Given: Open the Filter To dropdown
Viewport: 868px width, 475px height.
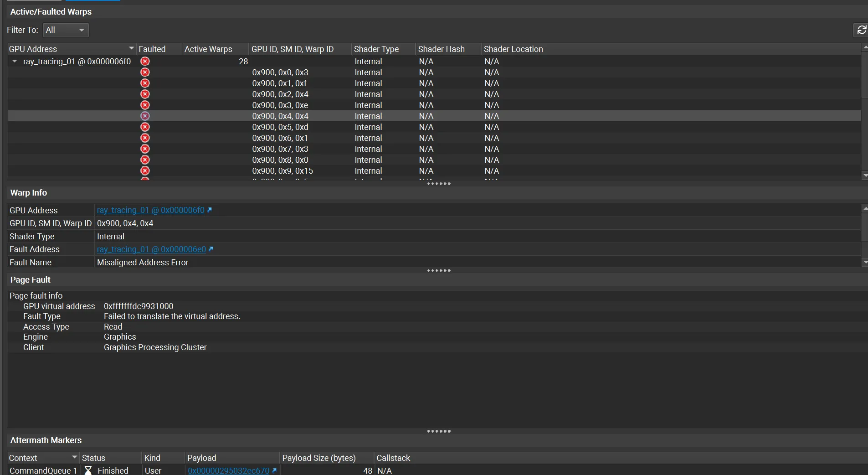Looking at the screenshot, I should (66, 30).
